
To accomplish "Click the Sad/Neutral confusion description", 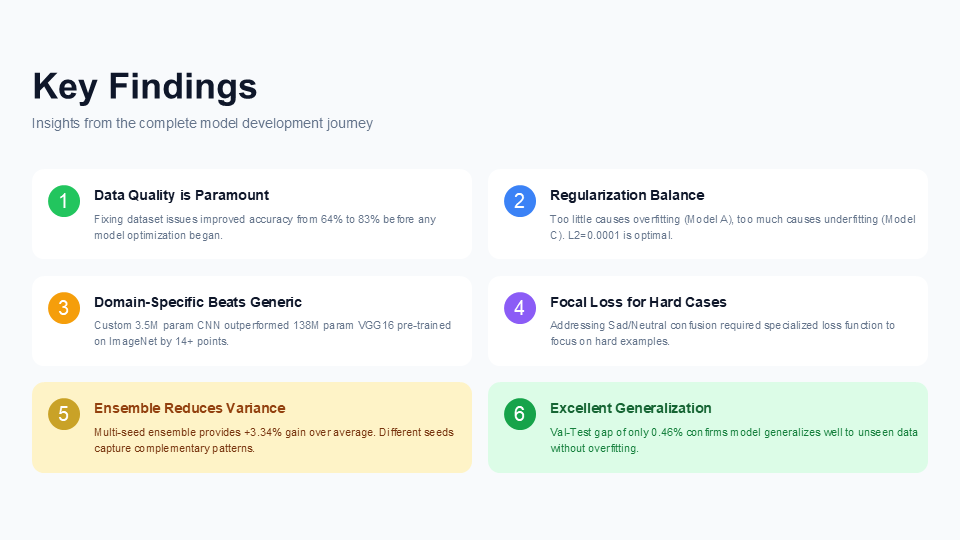I will click(722, 333).
